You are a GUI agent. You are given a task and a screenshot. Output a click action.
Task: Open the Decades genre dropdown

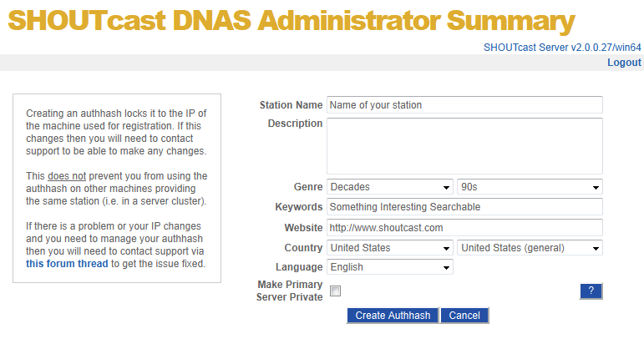point(390,186)
